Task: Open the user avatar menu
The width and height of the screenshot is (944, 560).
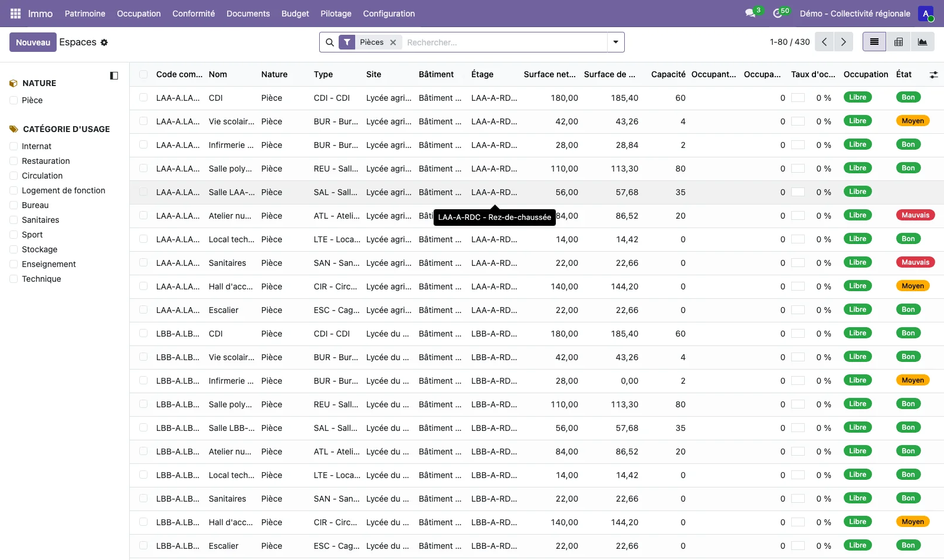Action: pyautogui.click(x=926, y=14)
